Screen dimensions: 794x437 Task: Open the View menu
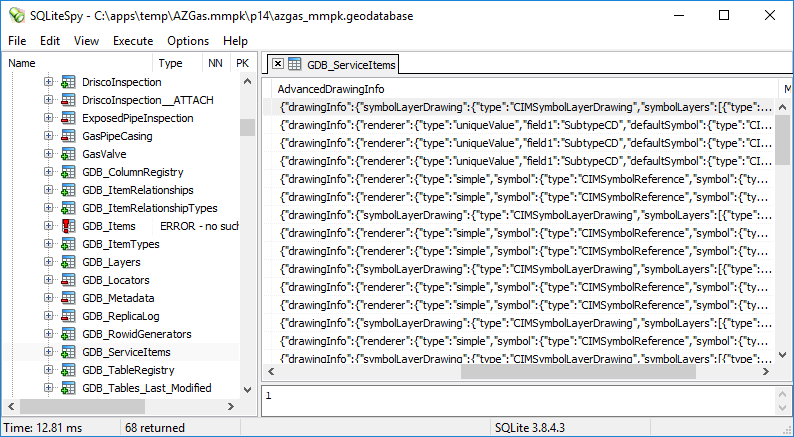87,41
